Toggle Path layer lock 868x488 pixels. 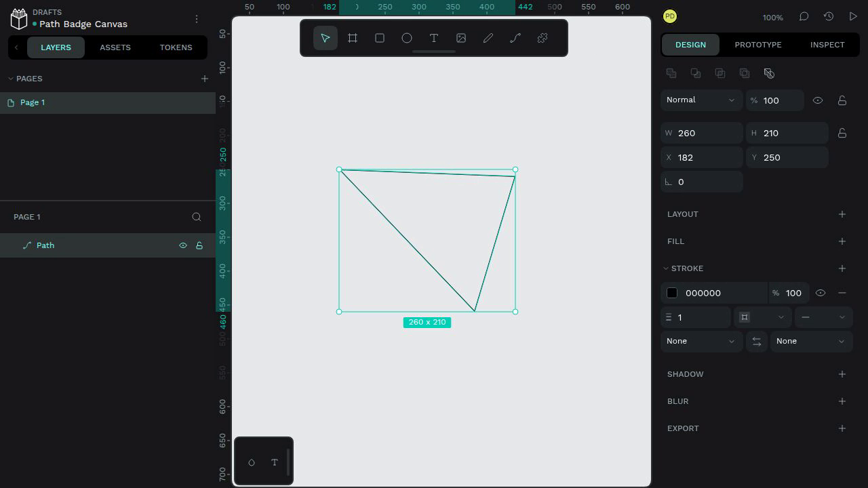(x=199, y=245)
